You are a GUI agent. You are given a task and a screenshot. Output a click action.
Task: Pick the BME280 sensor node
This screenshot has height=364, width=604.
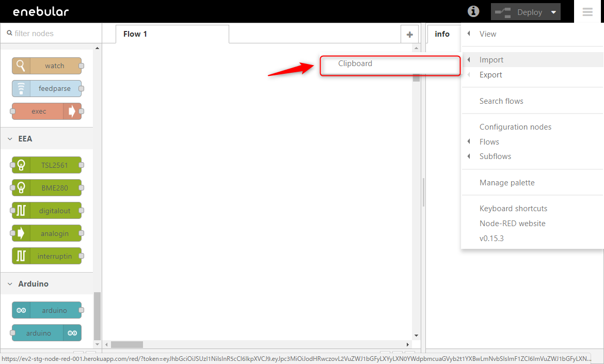pos(47,188)
